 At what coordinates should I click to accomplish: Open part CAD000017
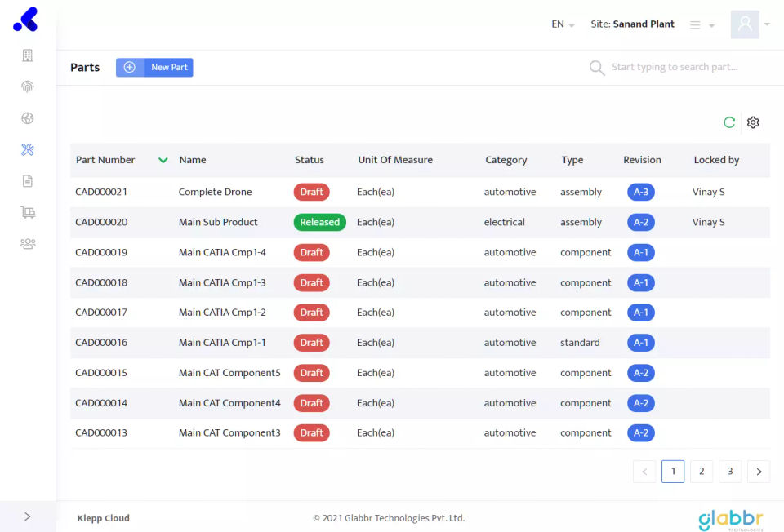coord(101,313)
